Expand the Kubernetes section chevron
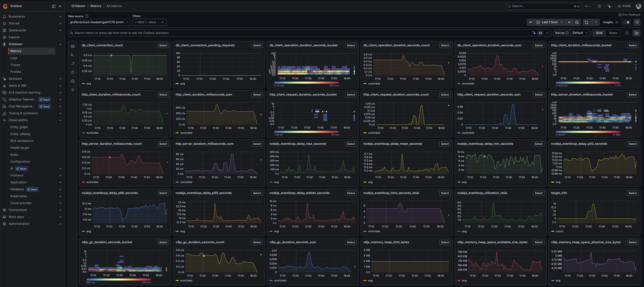The height and width of the screenshot is (287, 644). [x=60, y=196]
